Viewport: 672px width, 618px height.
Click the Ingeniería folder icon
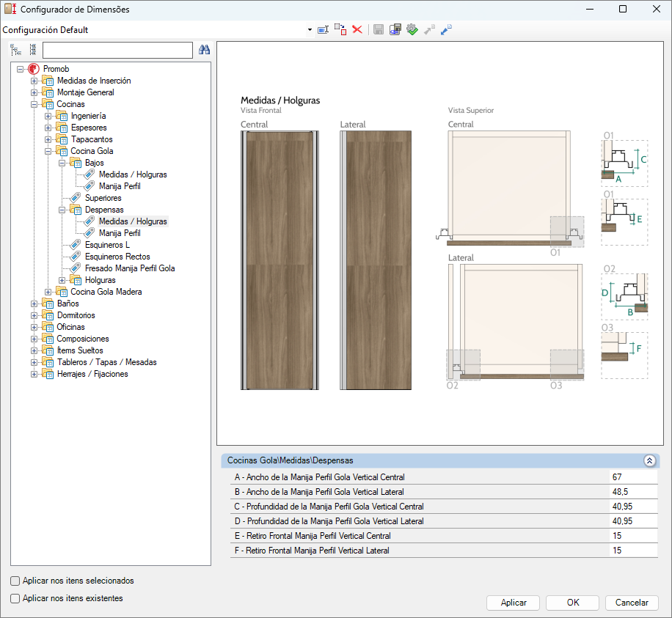tap(62, 116)
